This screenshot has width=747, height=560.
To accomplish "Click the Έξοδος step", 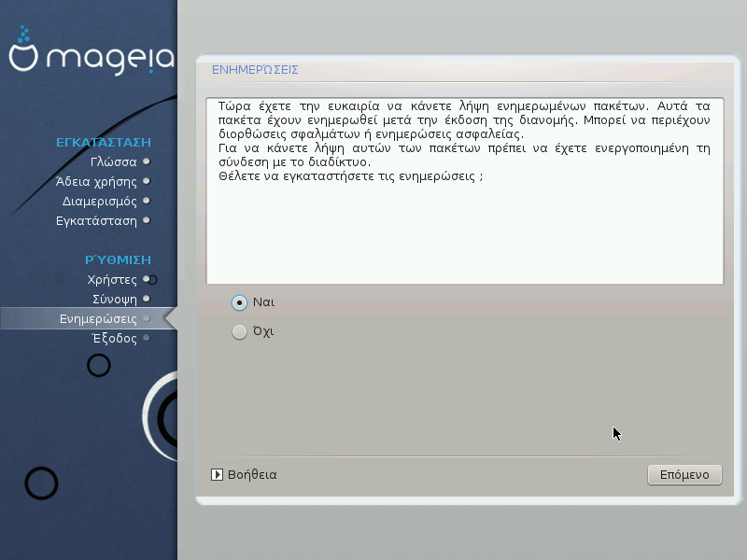I will click(x=114, y=338).
